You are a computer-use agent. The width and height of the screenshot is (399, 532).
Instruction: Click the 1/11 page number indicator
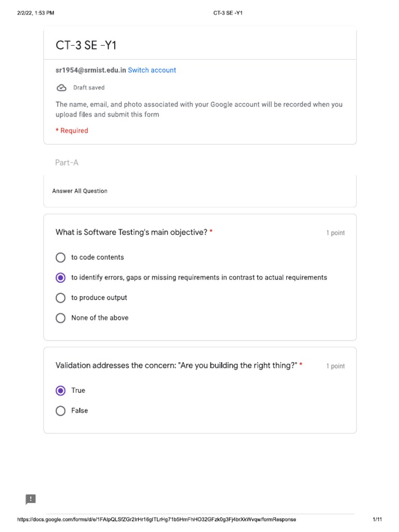[377, 520]
